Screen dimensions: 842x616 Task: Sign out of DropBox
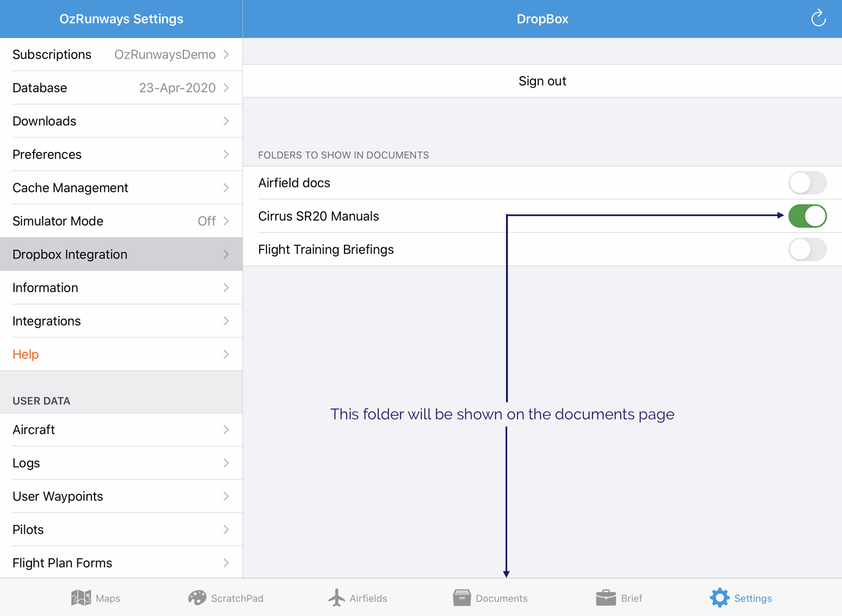(542, 81)
